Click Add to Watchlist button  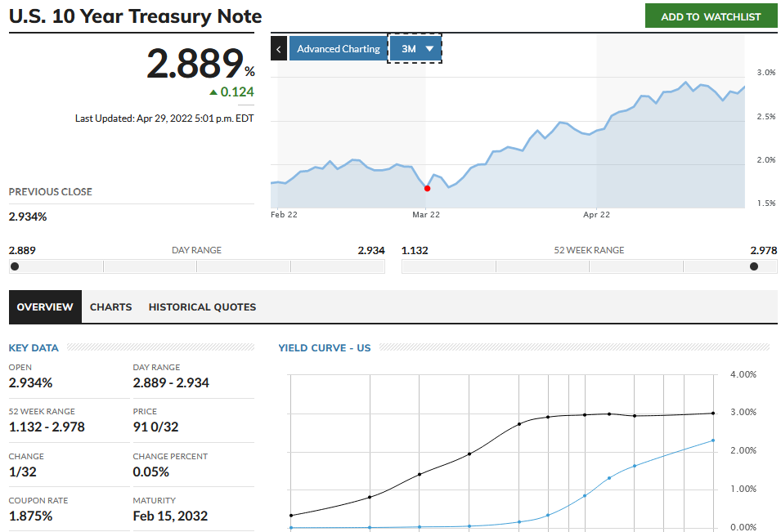(711, 16)
